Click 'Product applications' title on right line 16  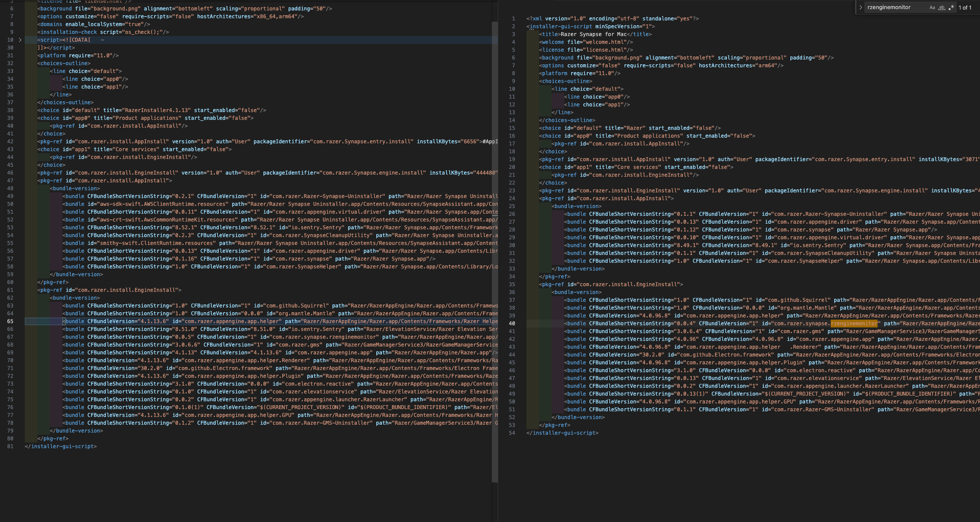point(649,136)
